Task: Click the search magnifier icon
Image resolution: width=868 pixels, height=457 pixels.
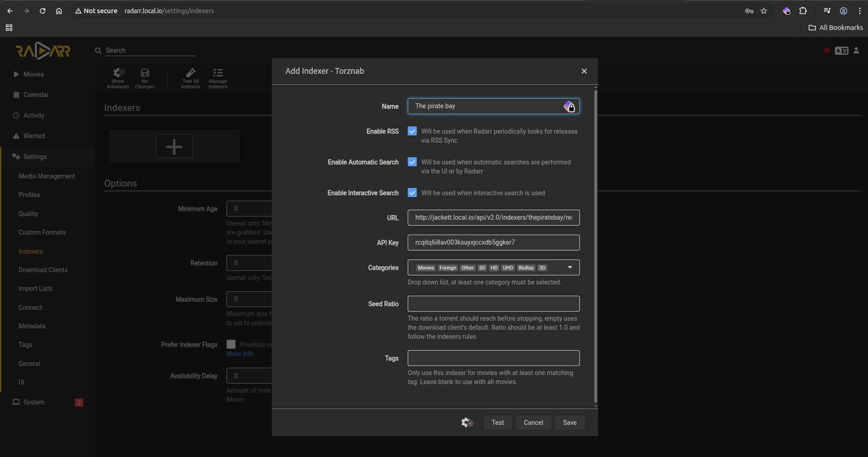Action: point(98,51)
